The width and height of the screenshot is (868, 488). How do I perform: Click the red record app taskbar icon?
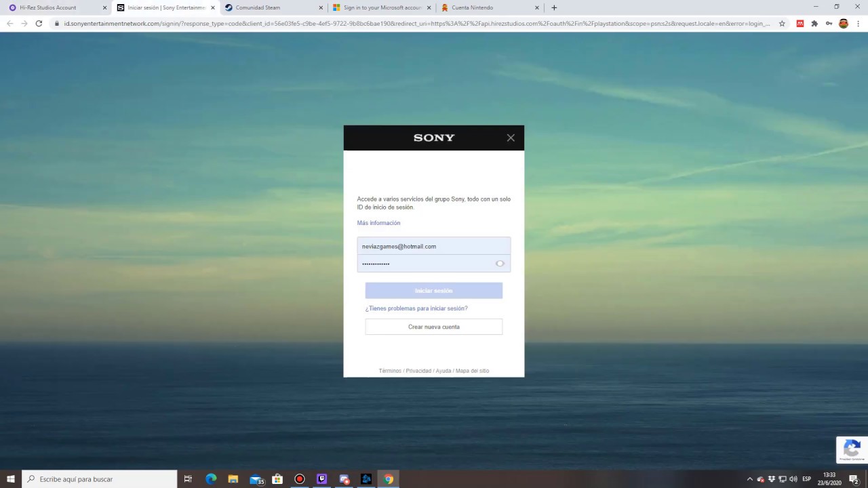click(x=300, y=479)
